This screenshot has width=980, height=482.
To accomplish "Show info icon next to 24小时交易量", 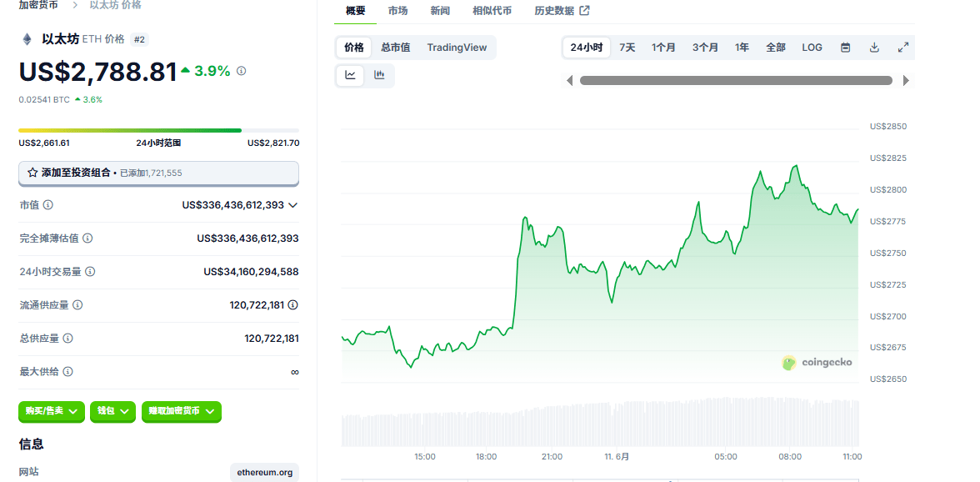I will 90,271.
